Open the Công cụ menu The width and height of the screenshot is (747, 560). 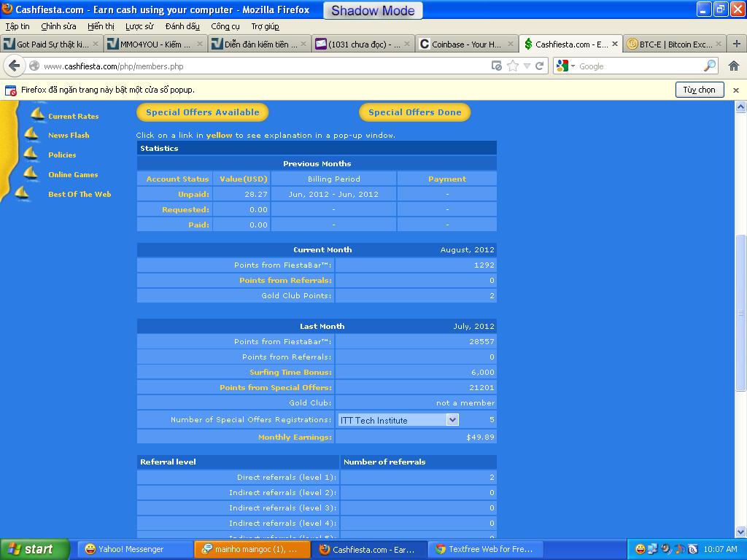[225, 26]
